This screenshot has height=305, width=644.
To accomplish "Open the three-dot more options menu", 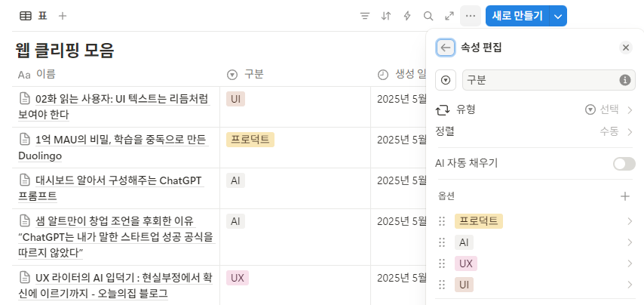I will point(471,16).
